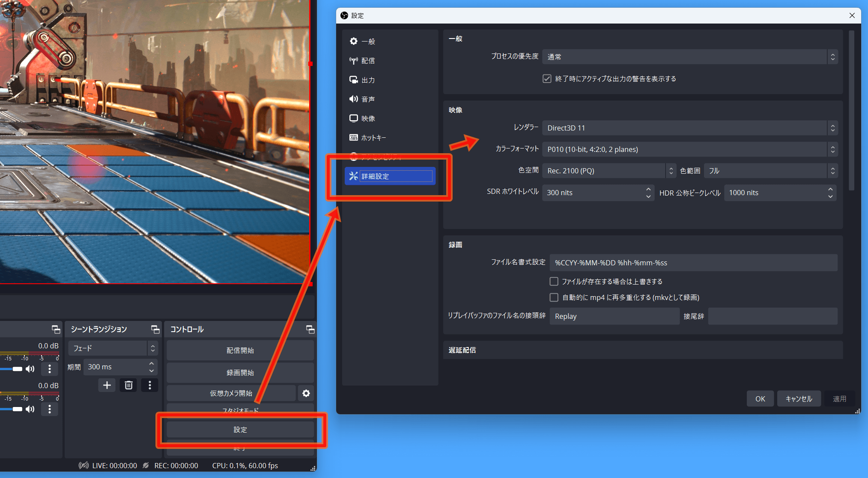Pop out the audio mixer dock

coord(56,329)
